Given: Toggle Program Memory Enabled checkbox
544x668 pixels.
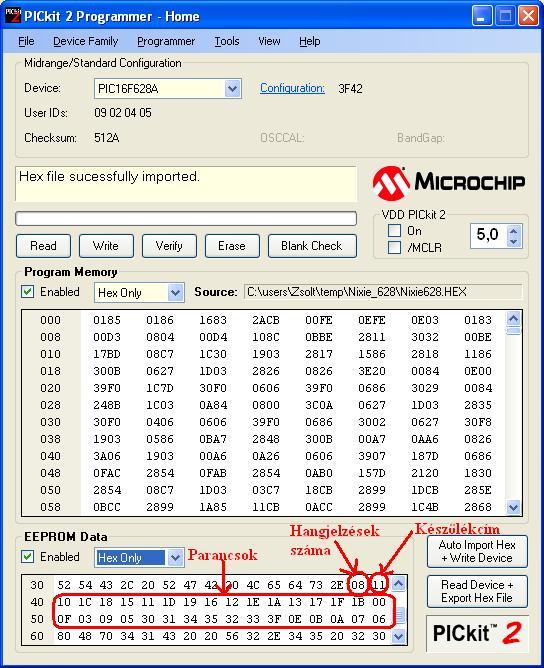Looking at the screenshot, I should [28, 292].
